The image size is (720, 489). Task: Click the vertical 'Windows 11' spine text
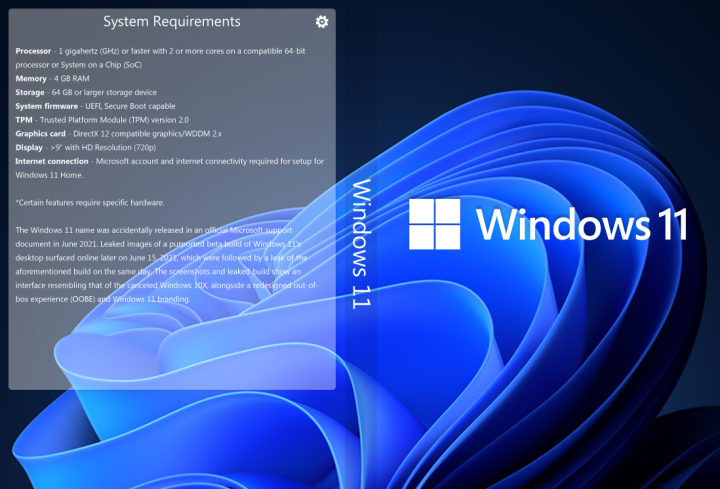pos(362,244)
